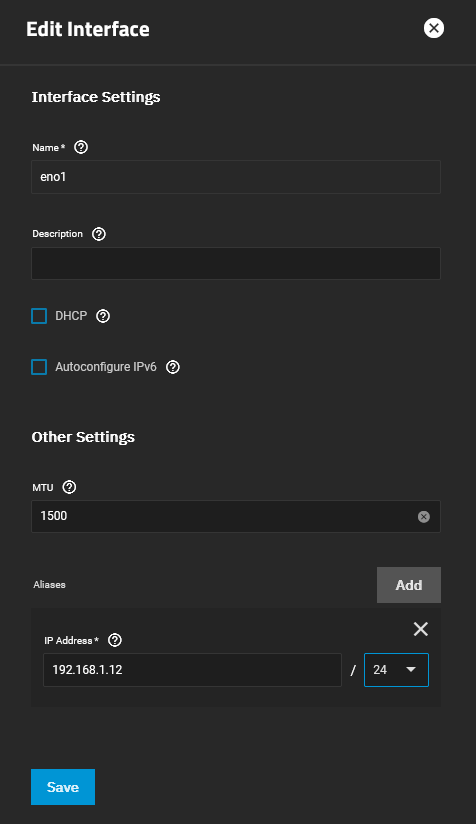Click the IP Address help icon

pyautogui.click(x=115, y=640)
